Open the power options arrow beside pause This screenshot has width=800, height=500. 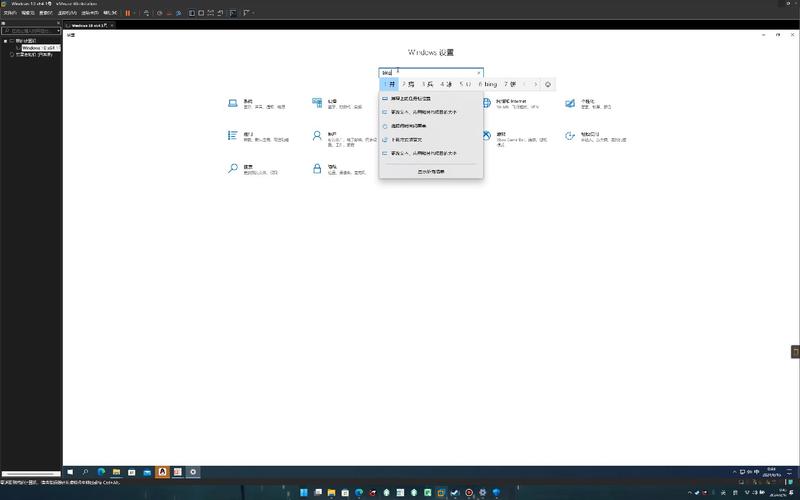134,13
